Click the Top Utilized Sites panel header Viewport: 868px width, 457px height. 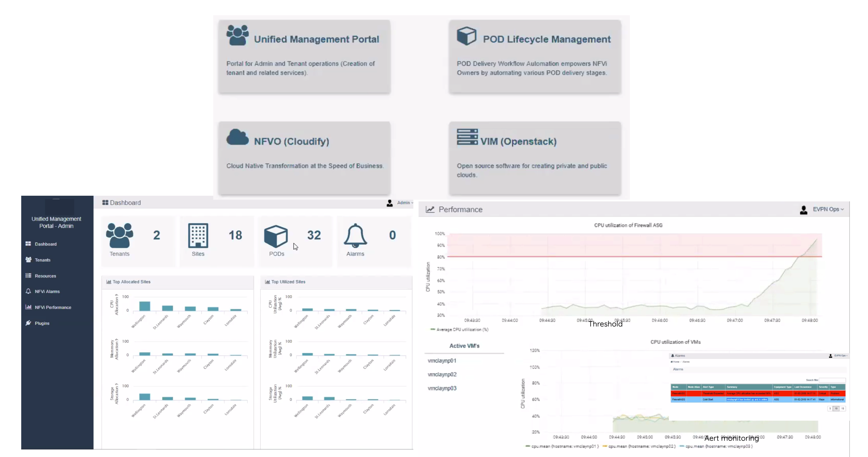pos(336,282)
